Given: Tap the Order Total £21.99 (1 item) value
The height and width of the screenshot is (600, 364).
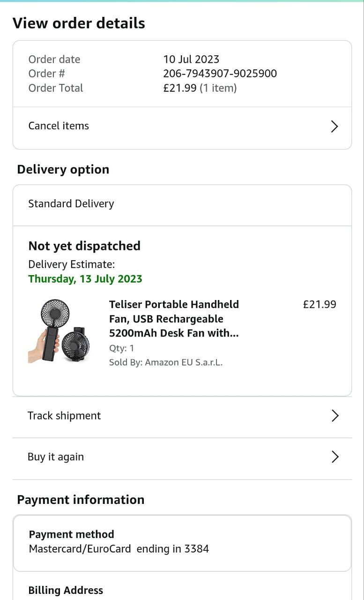Looking at the screenshot, I should coord(200,88).
